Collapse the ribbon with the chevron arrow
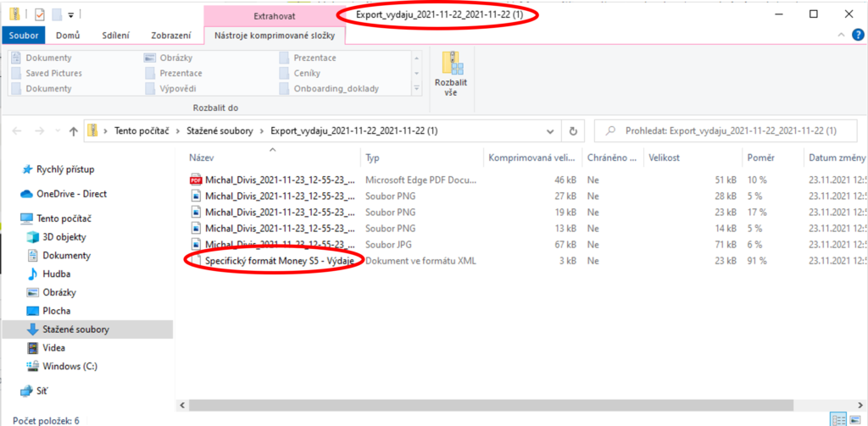 [842, 35]
